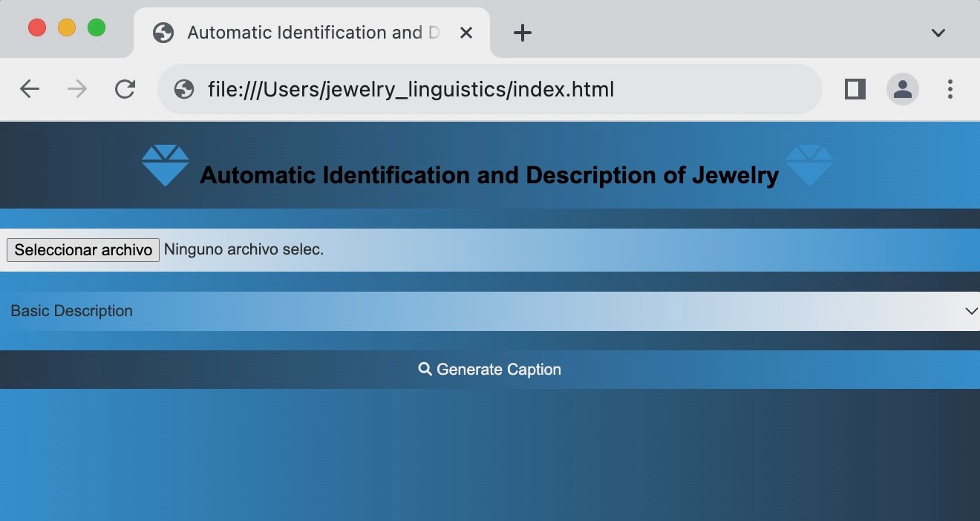Focus the address bar URL field

click(490, 90)
